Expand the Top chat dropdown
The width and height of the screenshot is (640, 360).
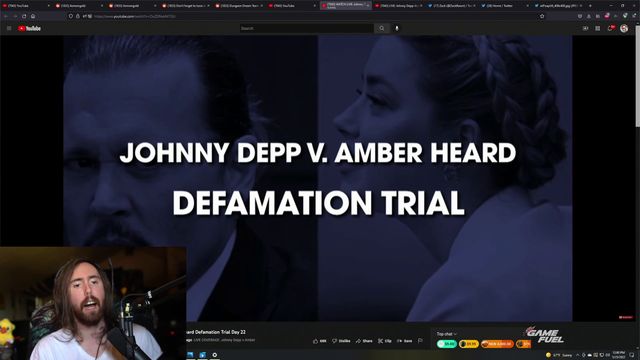pos(447,334)
